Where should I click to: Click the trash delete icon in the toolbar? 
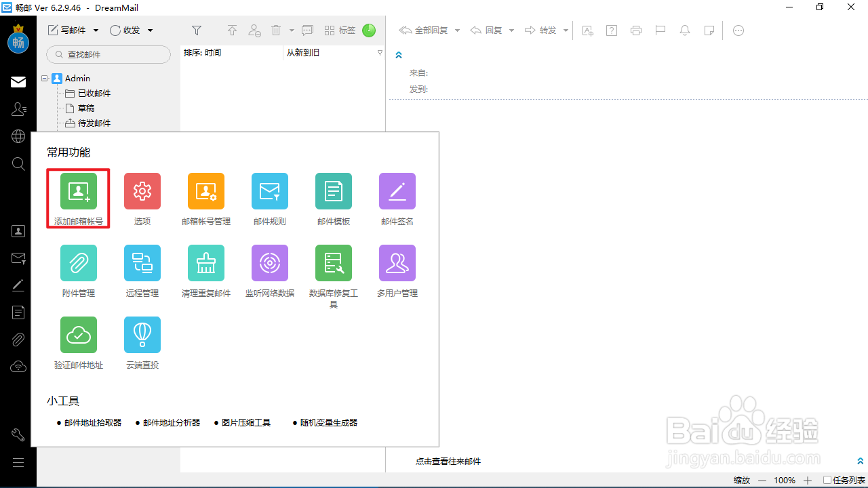(276, 30)
